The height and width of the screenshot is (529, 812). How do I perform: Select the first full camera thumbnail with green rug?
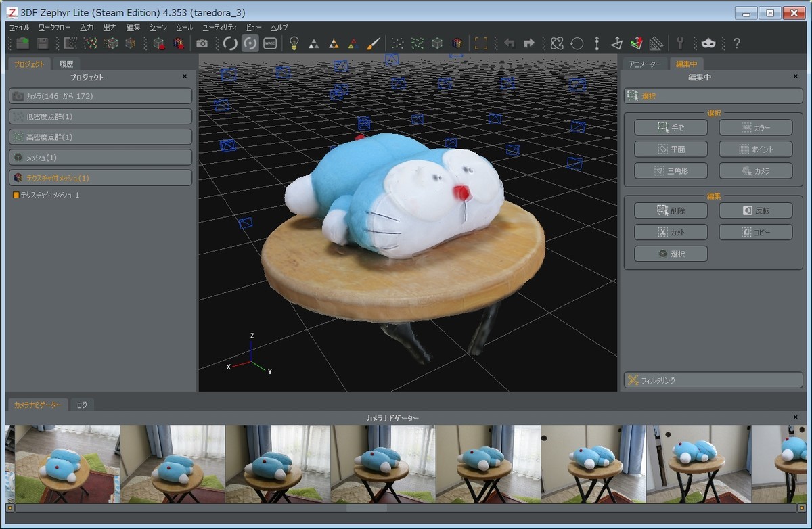(68, 464)
